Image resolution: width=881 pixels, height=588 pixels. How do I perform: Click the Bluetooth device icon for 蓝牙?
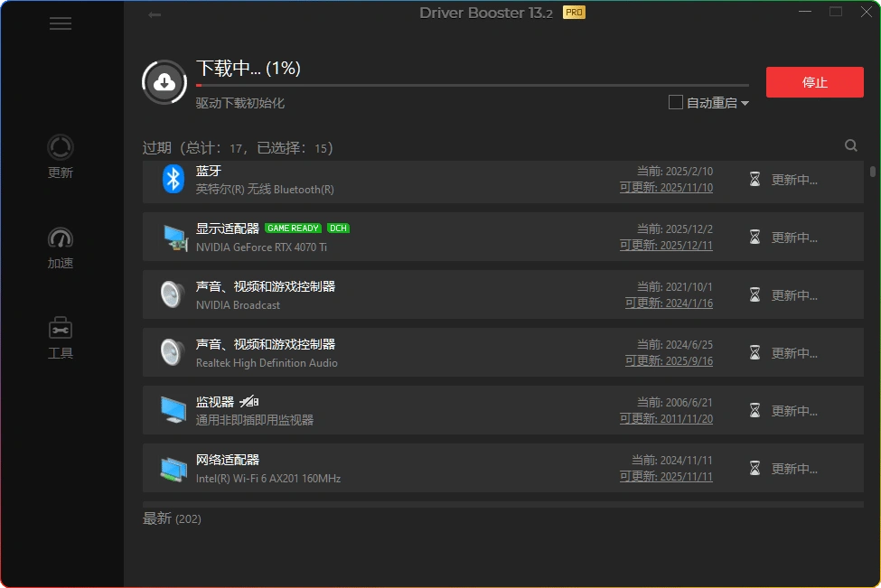(173, 179)
